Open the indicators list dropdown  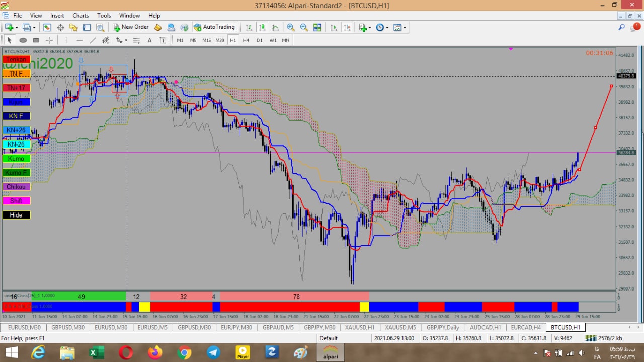[x=370, y=28]
